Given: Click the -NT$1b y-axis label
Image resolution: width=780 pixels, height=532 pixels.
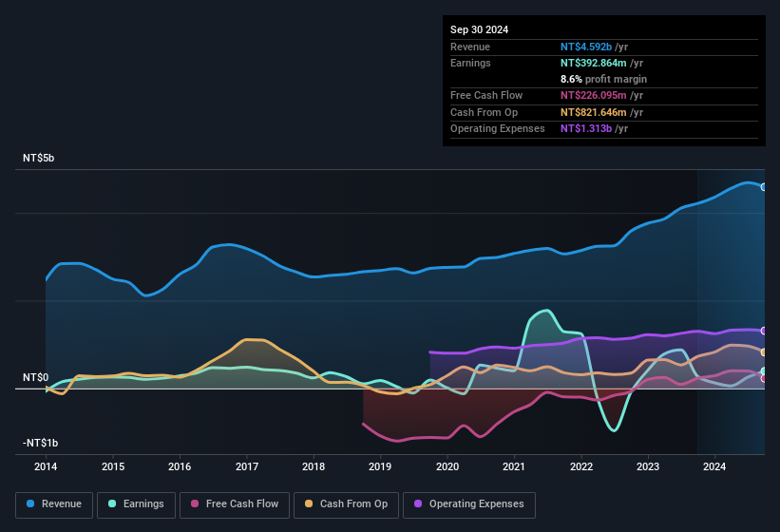Looking at the screenshot, I should click(x=40, y=443).
